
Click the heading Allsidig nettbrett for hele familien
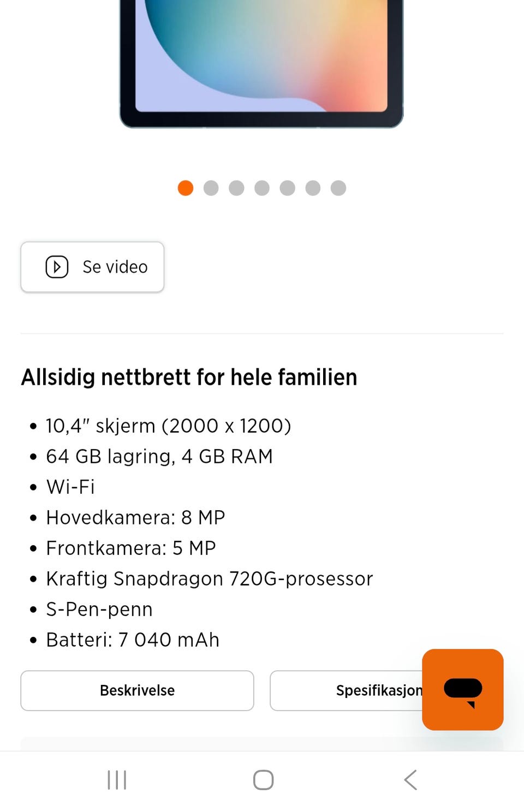(189, 377)
